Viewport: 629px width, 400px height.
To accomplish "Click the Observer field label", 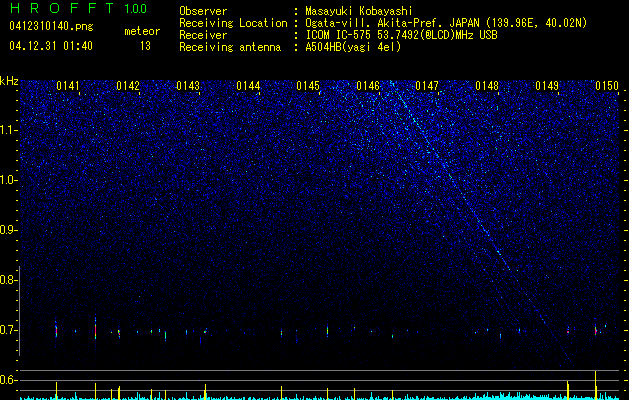I will click(203, 11).
